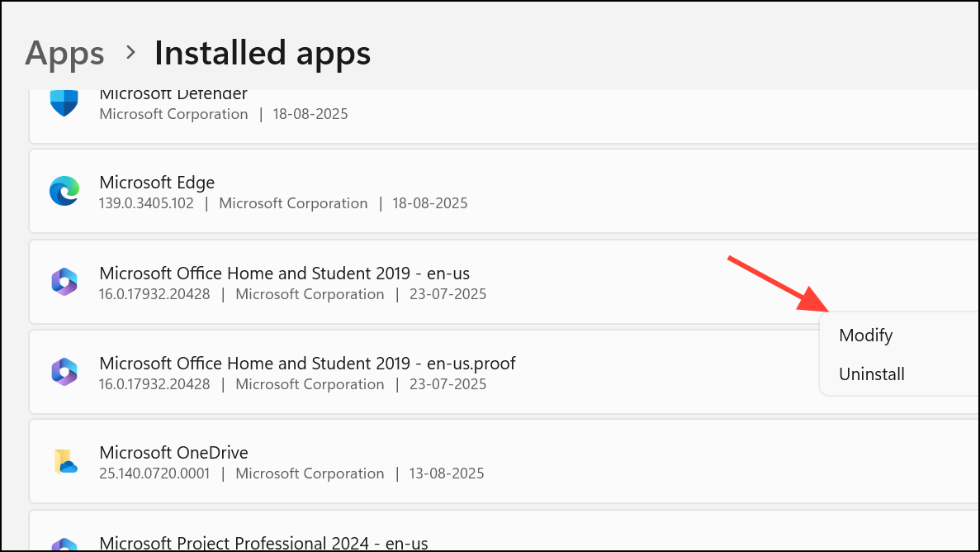Click the Microsoft OneDrive cloud folder icon
Screen dimensions: 980x552
pos(64,462)
